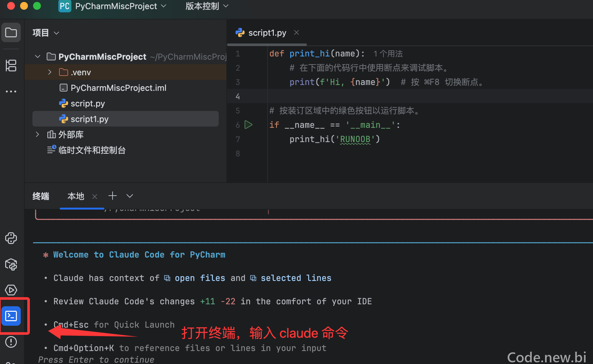Click 'open files' in the Claude welcome text
The height and width of the screenshot is (364, 593).
click(x=200, y=278)
